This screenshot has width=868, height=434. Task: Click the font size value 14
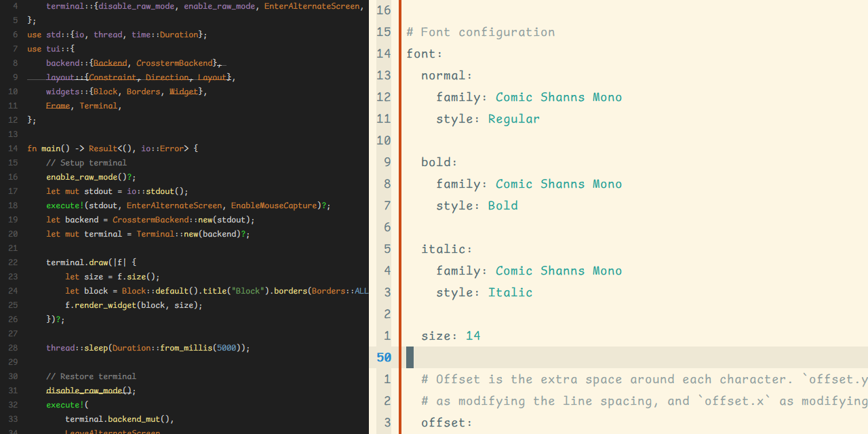473,336
